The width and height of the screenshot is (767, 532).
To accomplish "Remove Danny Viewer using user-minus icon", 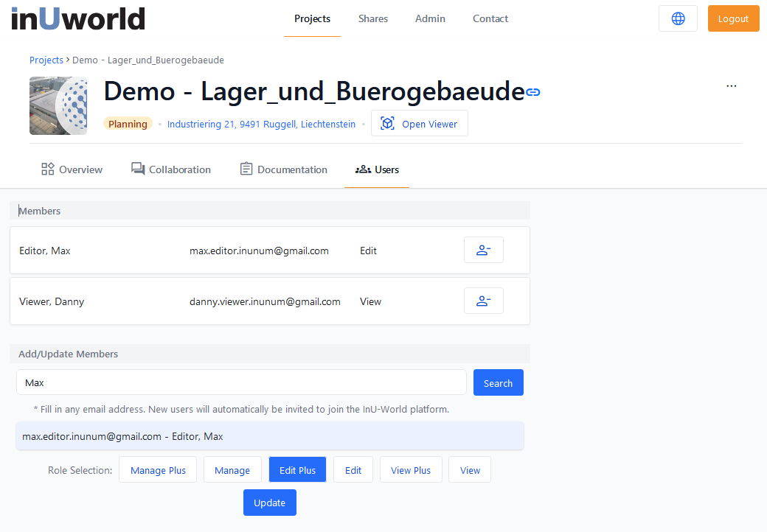I will (483, 301).
